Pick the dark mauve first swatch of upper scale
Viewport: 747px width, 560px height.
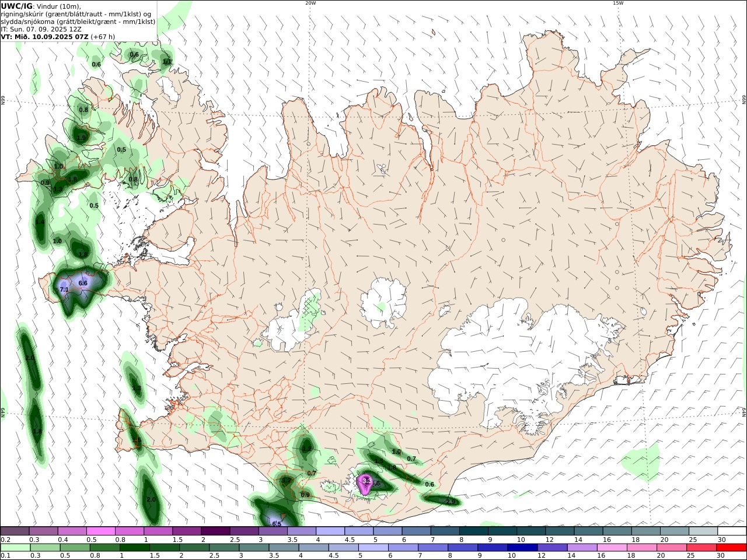(15, 531)
